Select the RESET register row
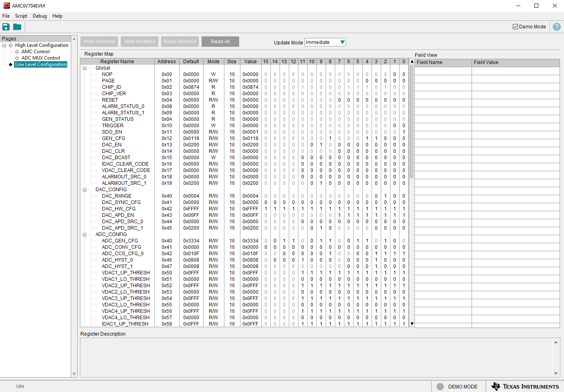The width and height of the screenshot is (564, 392). 244,100
